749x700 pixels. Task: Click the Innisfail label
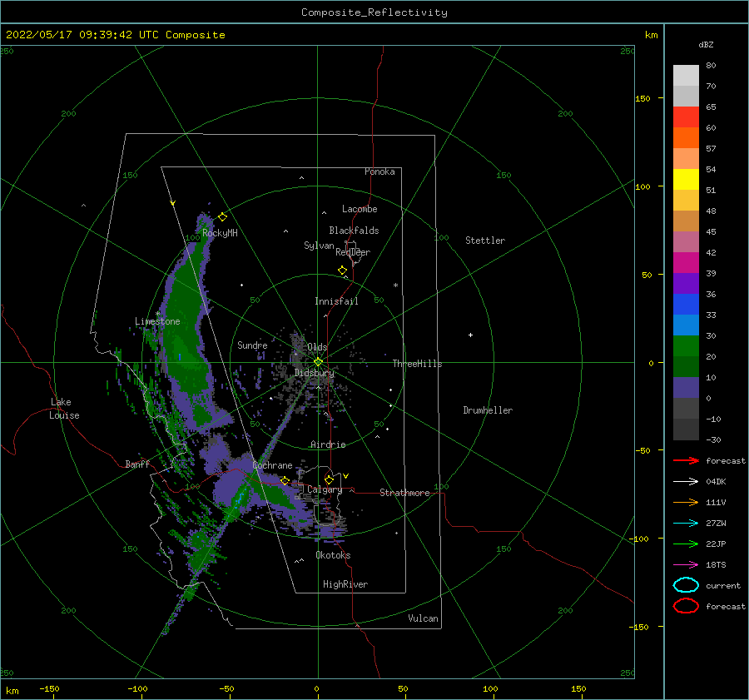(336, 301)
